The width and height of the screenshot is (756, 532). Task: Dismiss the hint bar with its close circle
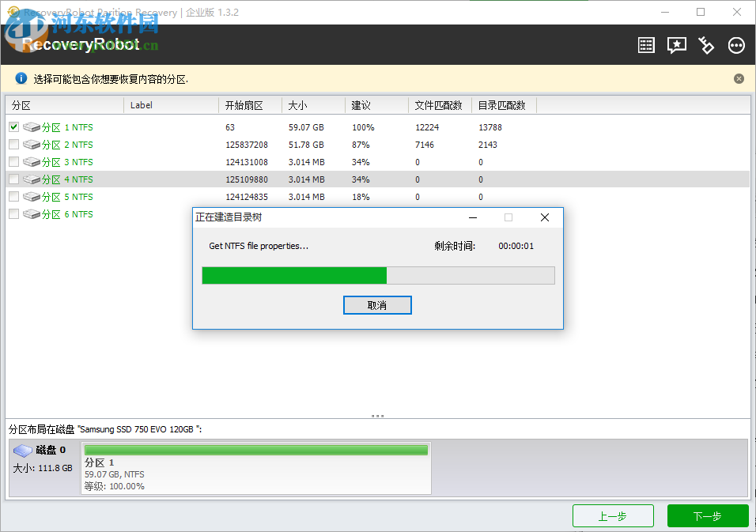click(x=739, y=77)
